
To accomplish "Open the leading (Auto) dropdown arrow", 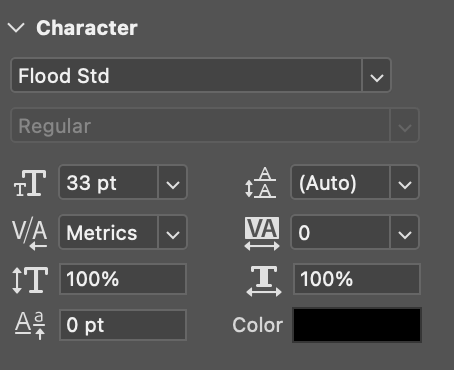I will [x=404, y=182].
